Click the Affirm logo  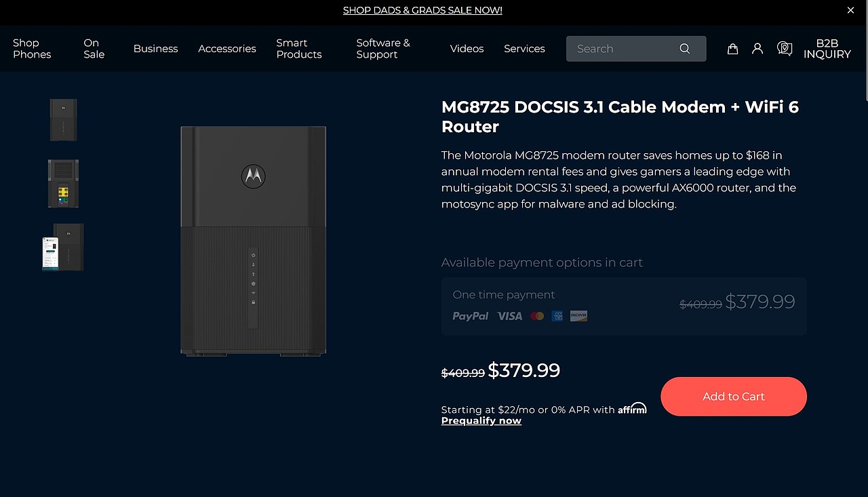(x=632, y=408)
